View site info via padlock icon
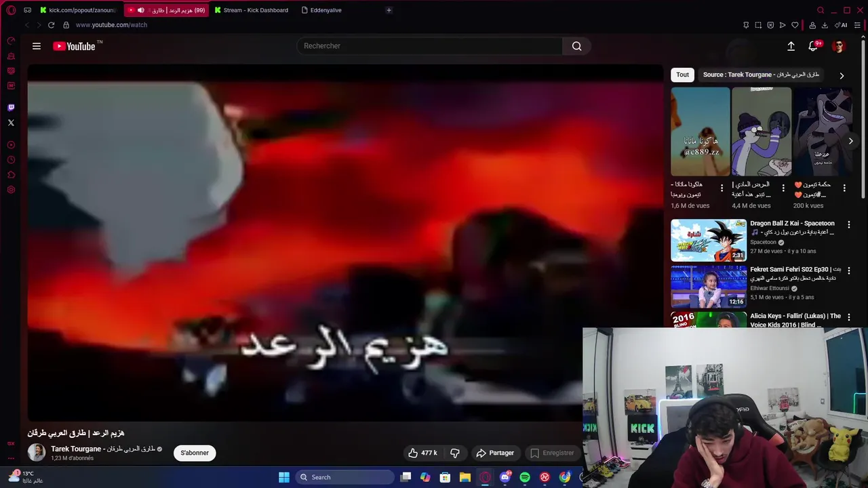The width and height of the screenshot is (868, 488). 66,25
